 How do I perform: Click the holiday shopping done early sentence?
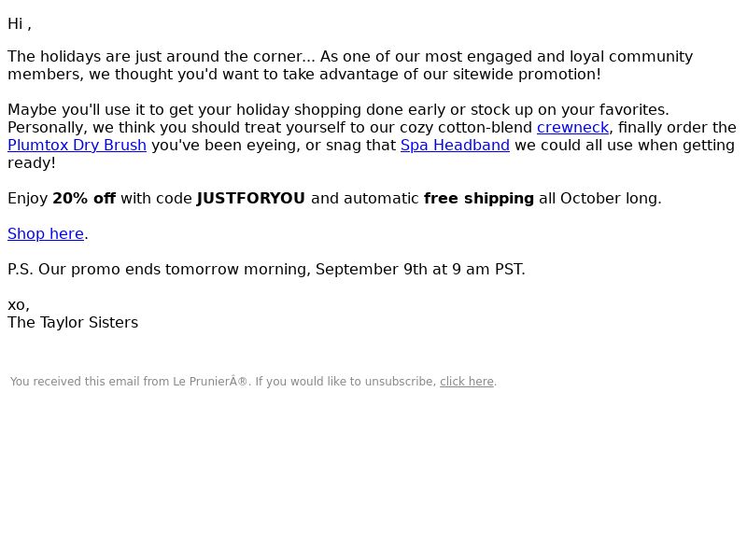click(x=338, y=110)
